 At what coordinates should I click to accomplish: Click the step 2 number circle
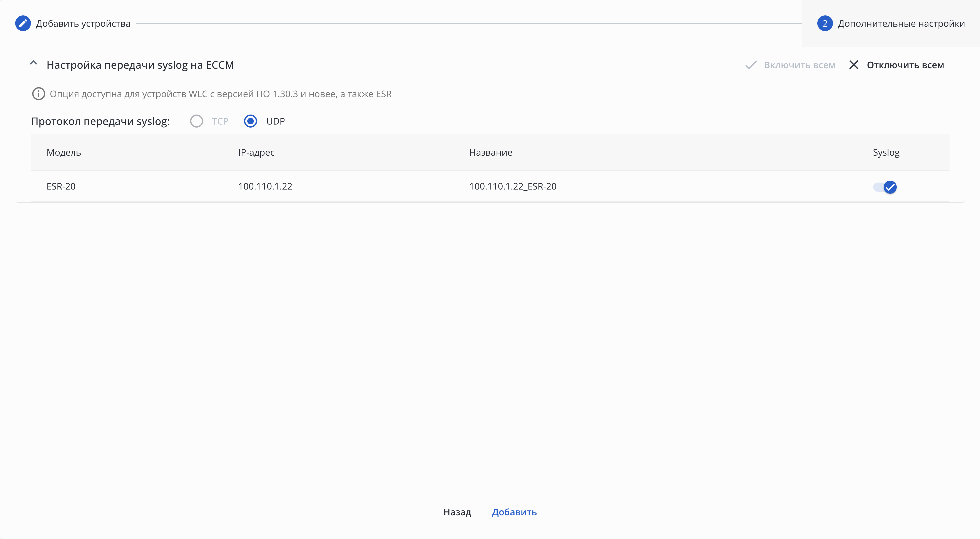pos(824,23)
